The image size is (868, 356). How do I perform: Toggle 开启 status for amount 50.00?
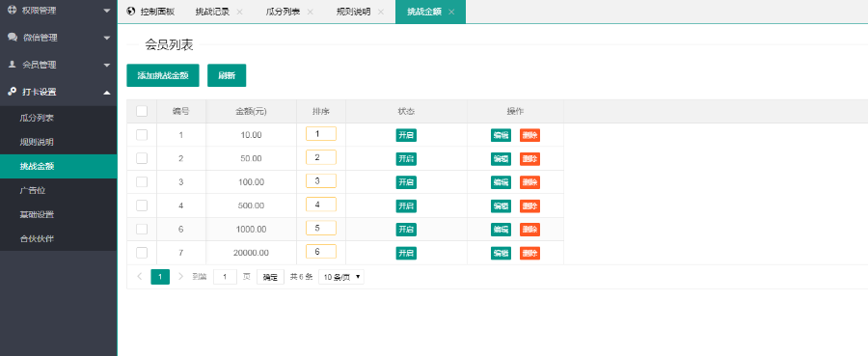[406, 159]
